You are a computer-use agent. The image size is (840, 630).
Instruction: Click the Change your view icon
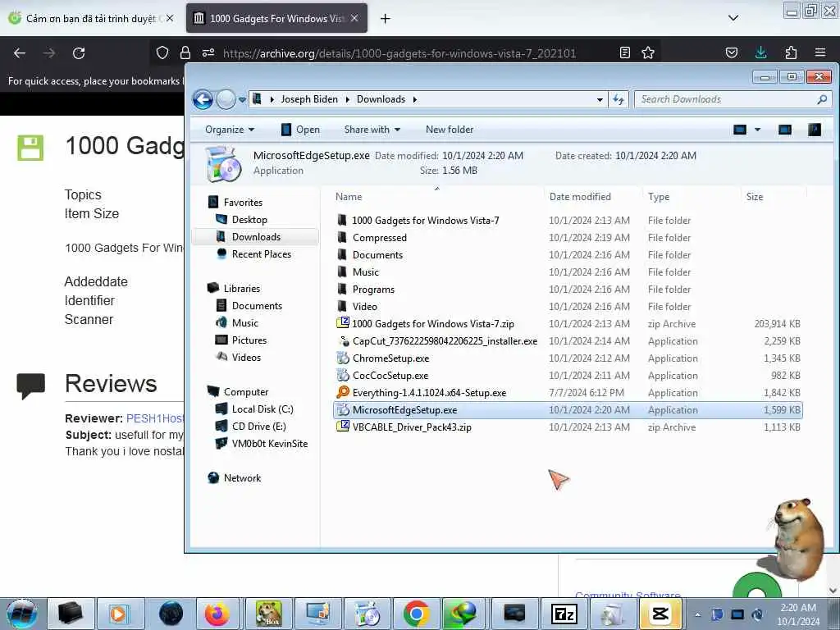pos(740,130)
